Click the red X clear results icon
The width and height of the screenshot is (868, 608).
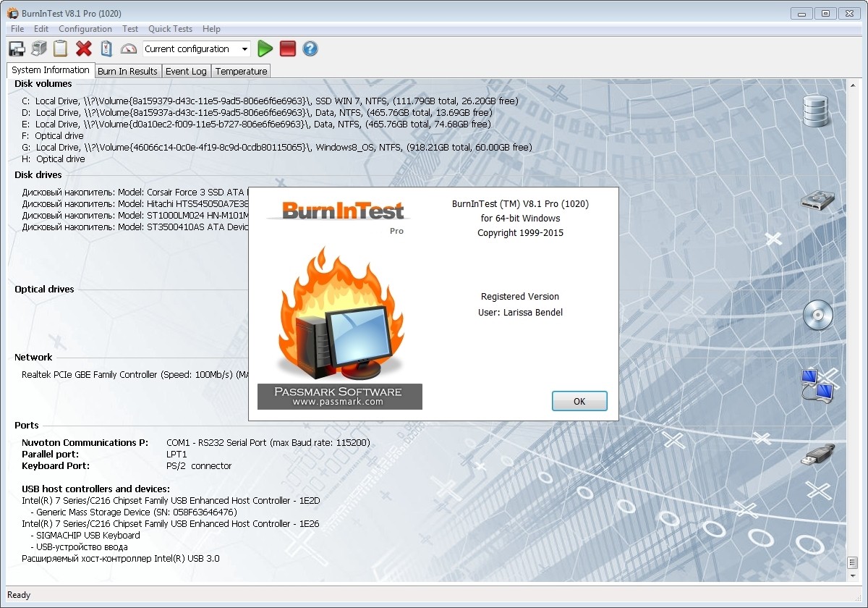84,48
